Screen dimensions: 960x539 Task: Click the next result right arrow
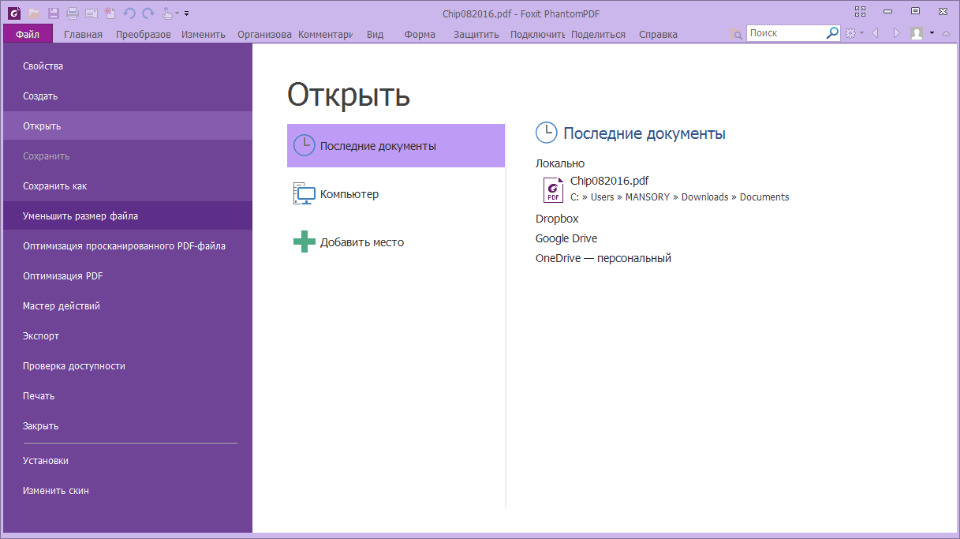pos(896,33)
